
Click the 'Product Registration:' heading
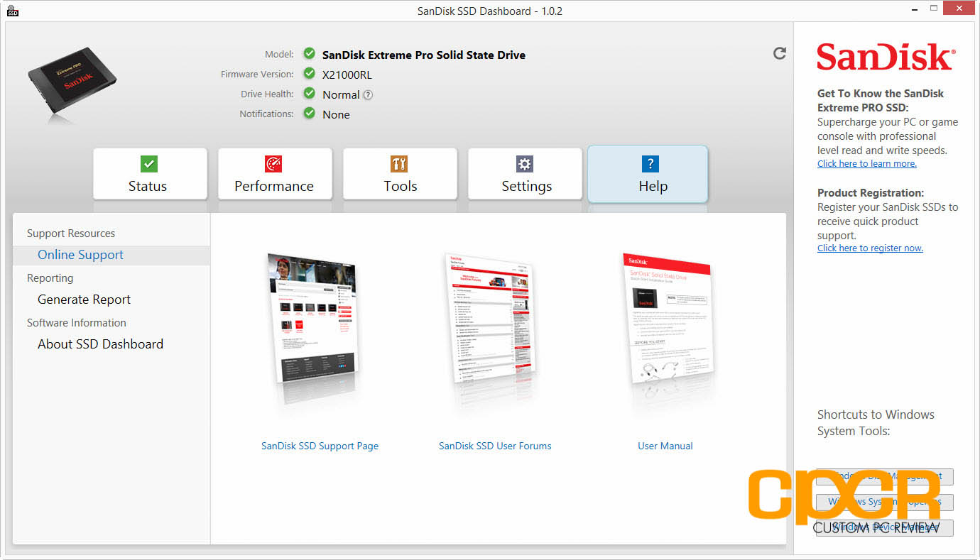click(x=871, y=193)
